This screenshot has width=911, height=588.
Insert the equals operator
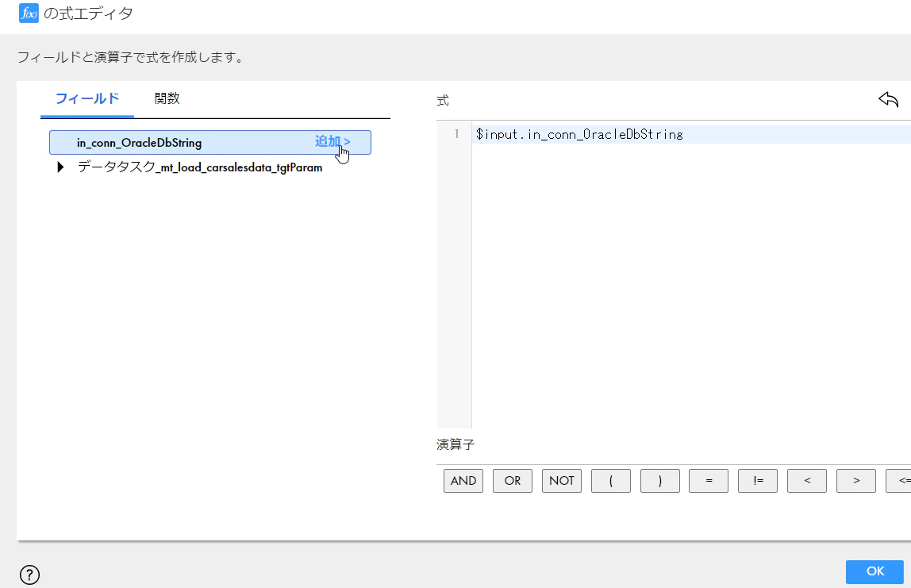pyautogui.click(x=709, y=481)
